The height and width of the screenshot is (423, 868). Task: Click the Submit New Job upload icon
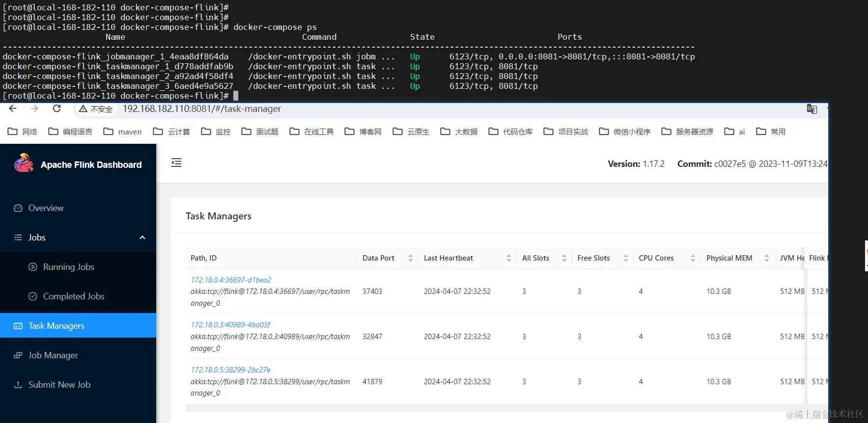point(18,385)
